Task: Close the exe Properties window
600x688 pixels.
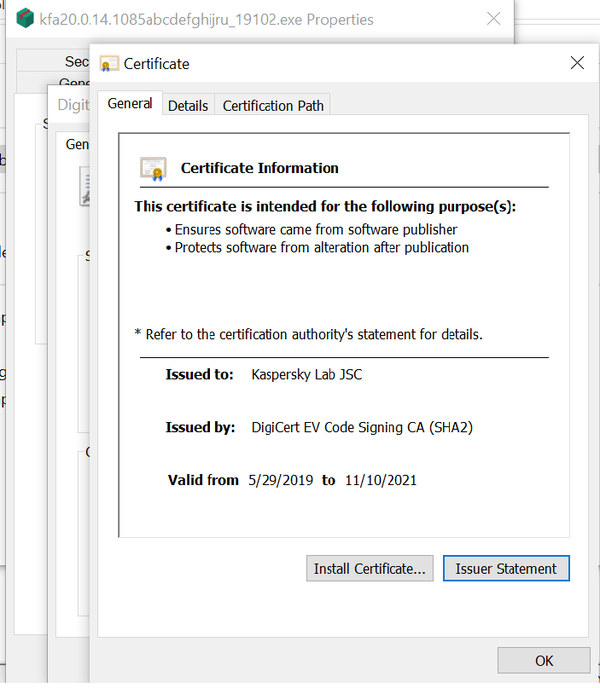Action: click(493, 19)
